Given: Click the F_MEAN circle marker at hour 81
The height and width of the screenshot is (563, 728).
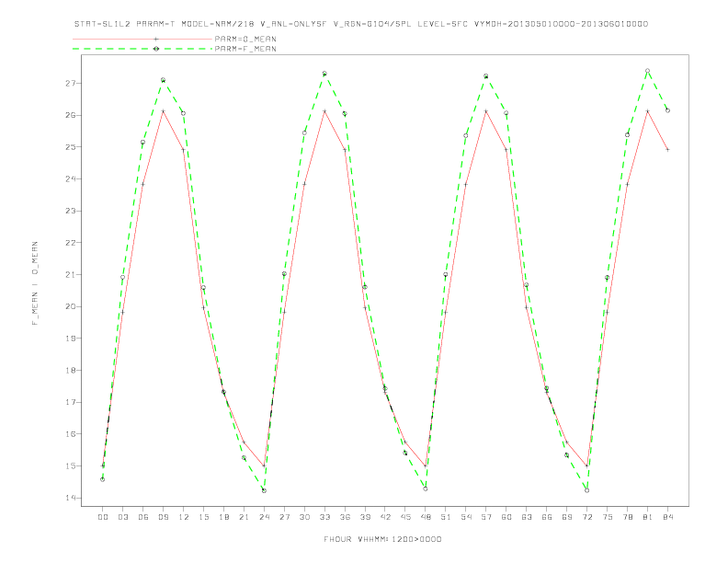Looking at the screenshot, I should point(647,71).
